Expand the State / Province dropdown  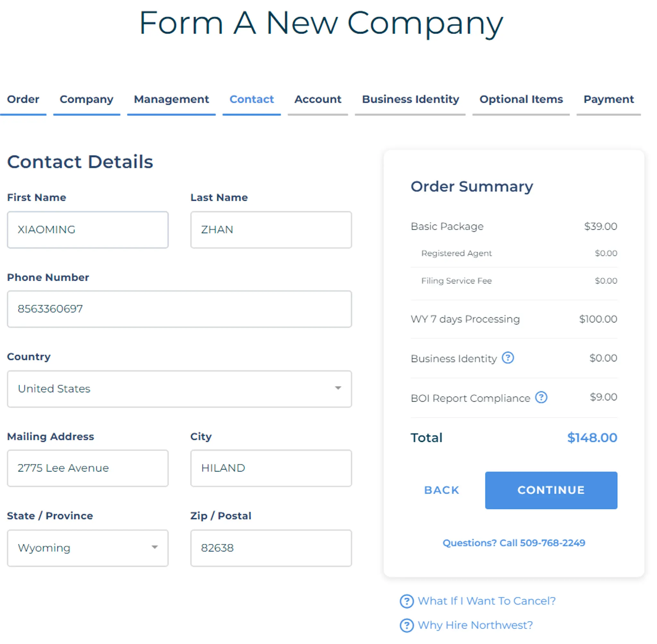pos(88,547)
